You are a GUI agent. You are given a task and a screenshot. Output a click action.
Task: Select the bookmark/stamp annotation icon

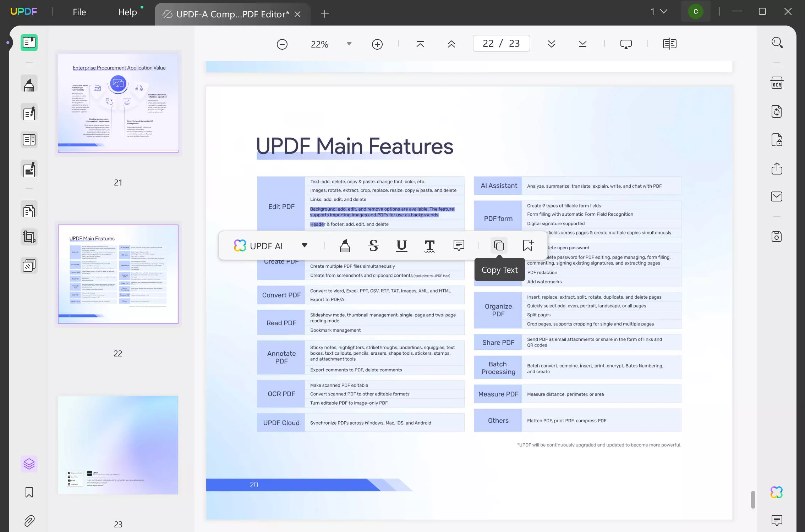527,245
